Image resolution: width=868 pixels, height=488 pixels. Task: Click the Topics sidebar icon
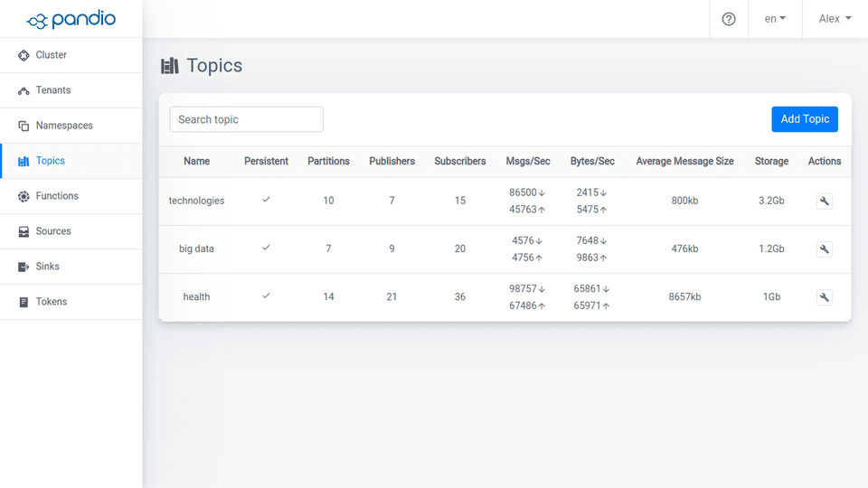pos(24,161)
